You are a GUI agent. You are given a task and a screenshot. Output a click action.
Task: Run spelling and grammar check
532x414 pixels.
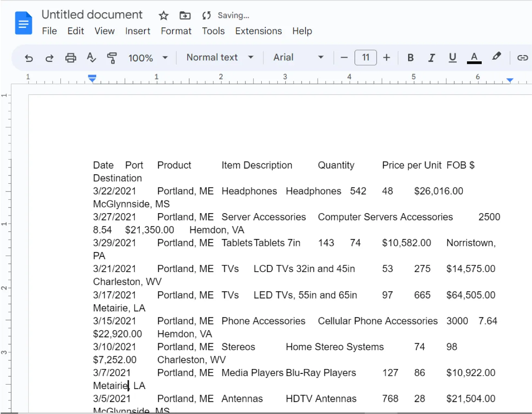(91, 58)
